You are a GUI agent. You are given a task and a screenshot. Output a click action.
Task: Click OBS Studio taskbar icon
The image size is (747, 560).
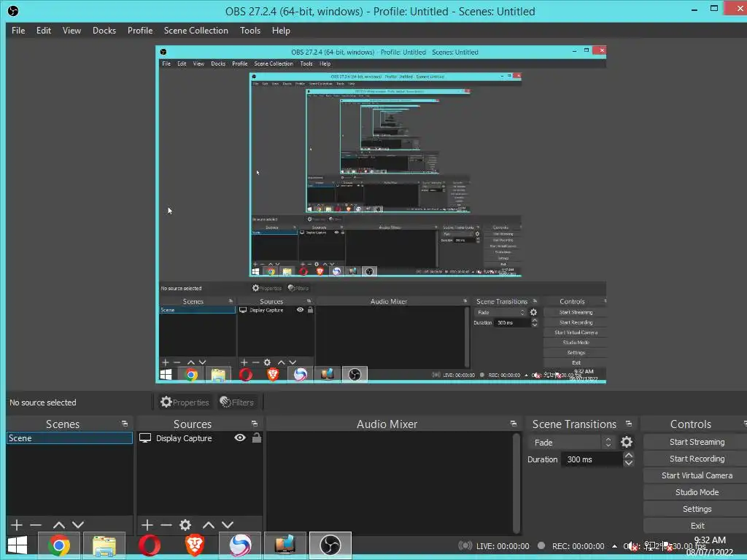point(330,545)
